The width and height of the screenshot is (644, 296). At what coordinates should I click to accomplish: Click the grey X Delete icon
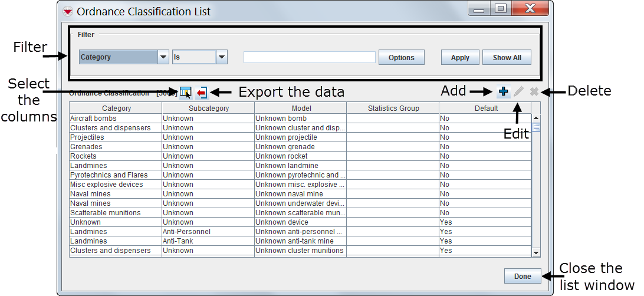point(534,91)
